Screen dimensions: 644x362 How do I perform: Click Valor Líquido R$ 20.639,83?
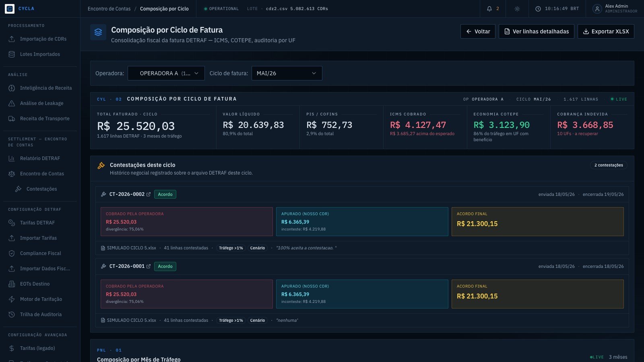click(x=253, y=125)
